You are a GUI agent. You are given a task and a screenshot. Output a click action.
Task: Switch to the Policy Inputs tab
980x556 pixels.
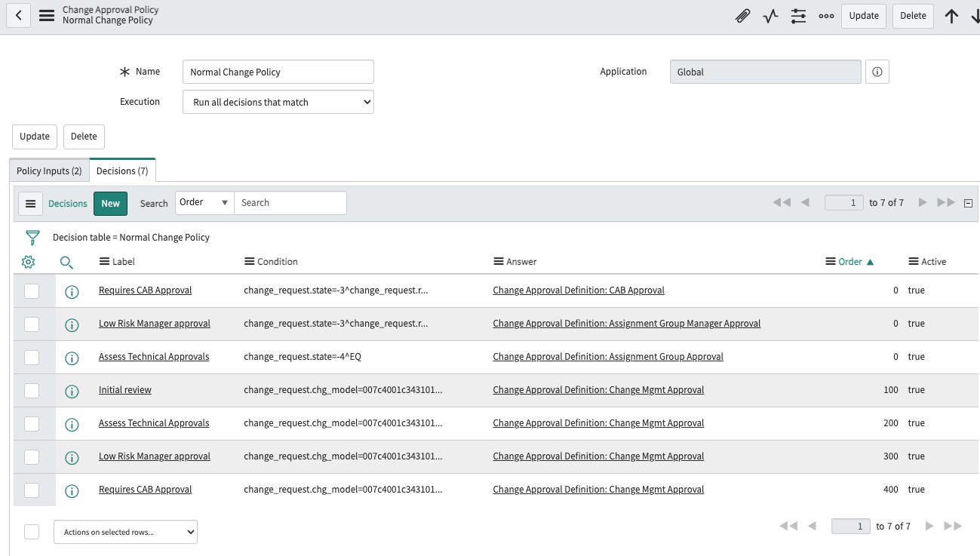click(x=48, y=170)
